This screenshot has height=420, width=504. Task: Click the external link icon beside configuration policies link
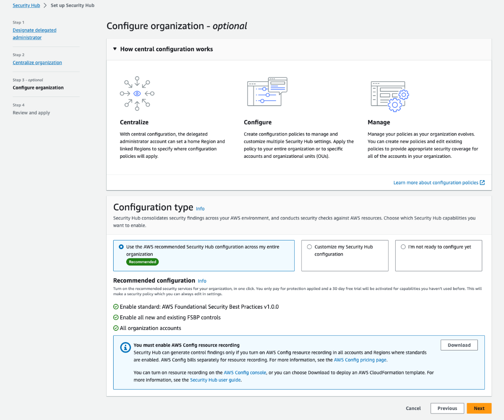[482, 183]
